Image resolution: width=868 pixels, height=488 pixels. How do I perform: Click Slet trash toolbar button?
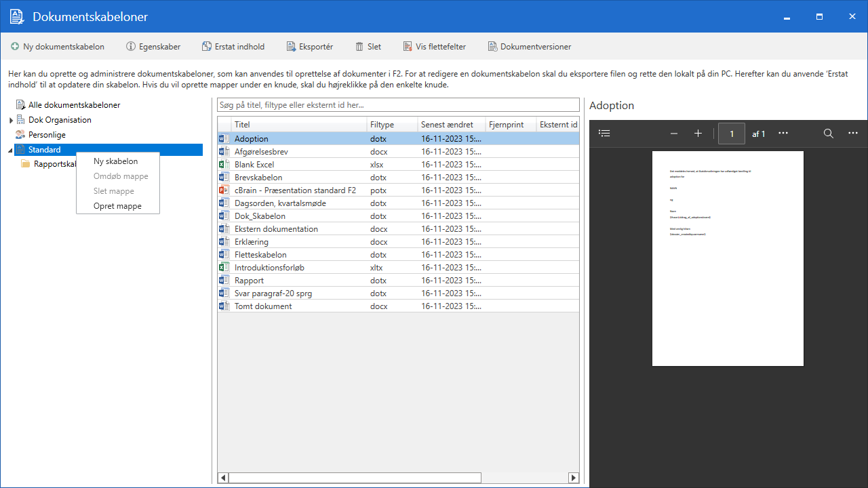tap(368, 47)
